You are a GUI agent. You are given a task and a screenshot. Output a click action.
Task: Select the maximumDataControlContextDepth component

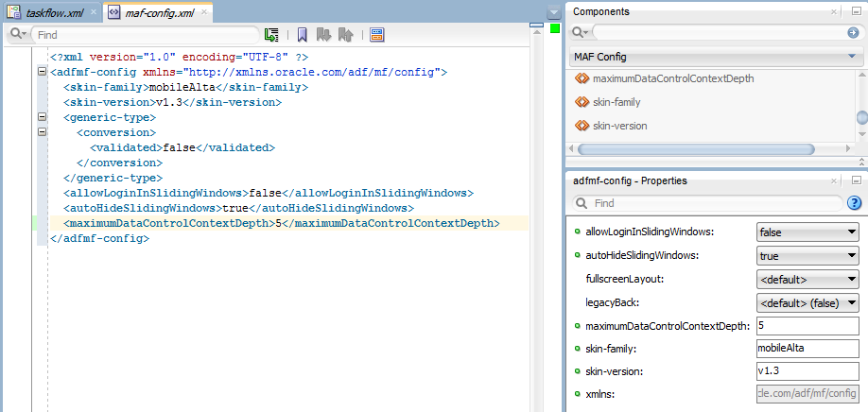673,78
